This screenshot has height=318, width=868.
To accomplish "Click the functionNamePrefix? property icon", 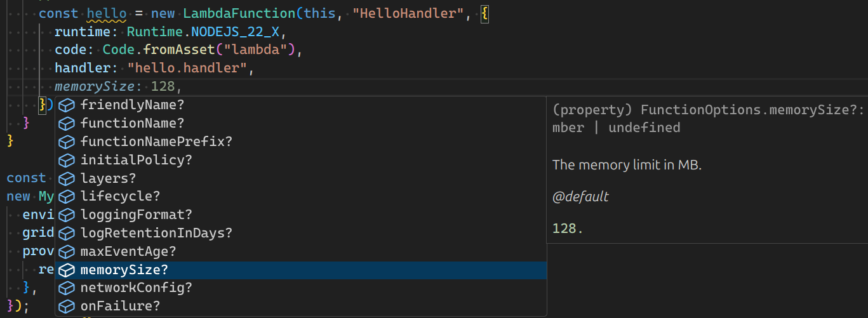I will [67, 142].
